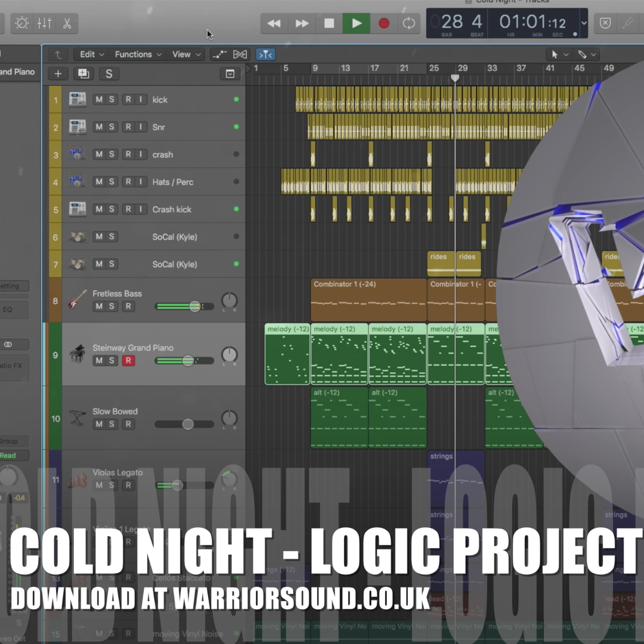Open Smart Controls dial icon in toolbar
This screenshot has width=644, height=644.
(x=22, y=23)
